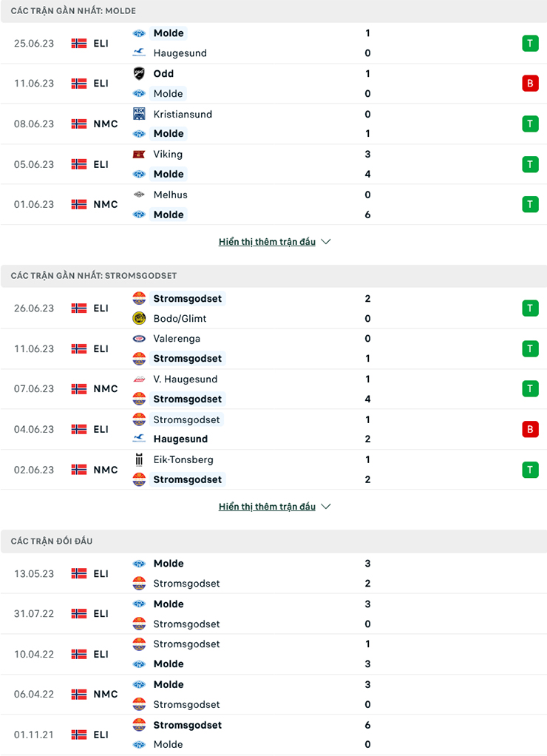Click the Odd team badge

(141, 74)
